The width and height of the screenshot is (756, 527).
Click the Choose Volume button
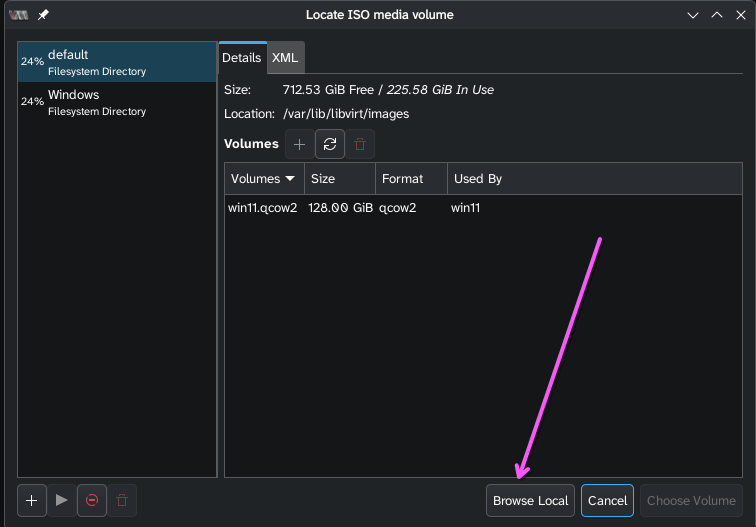691,501
